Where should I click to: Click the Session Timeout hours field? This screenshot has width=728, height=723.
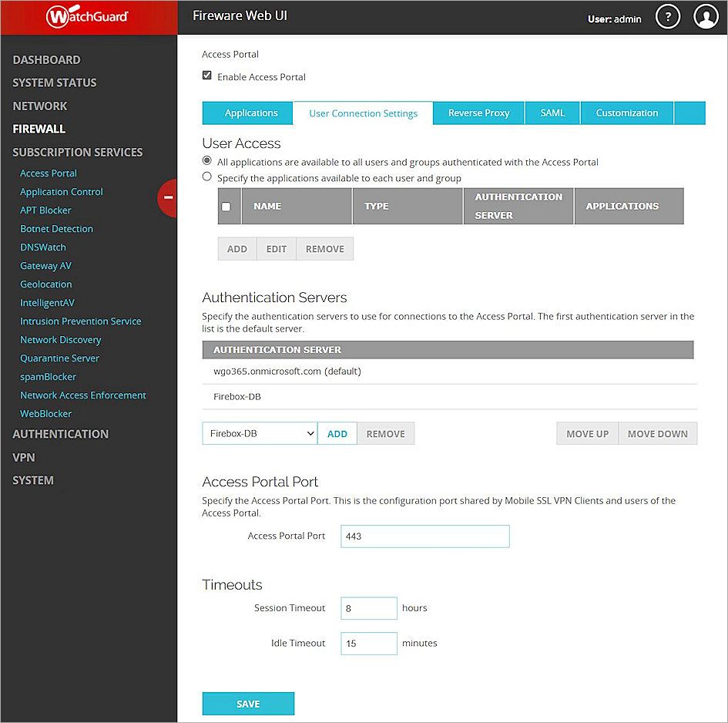click(x=368, y=607)
